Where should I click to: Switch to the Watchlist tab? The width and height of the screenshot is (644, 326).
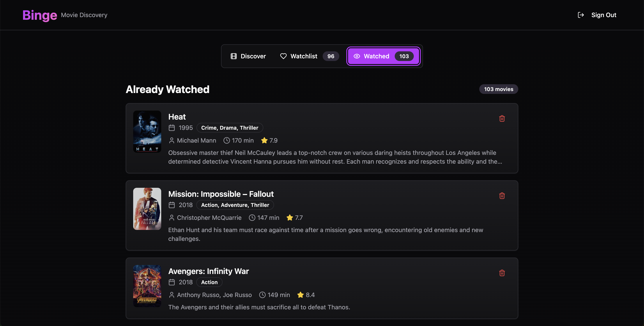[309, 56]
